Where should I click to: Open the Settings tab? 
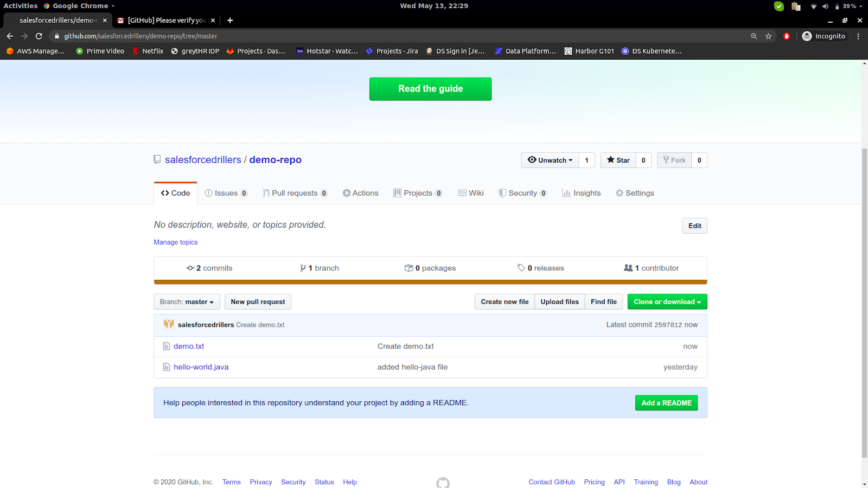635,193
